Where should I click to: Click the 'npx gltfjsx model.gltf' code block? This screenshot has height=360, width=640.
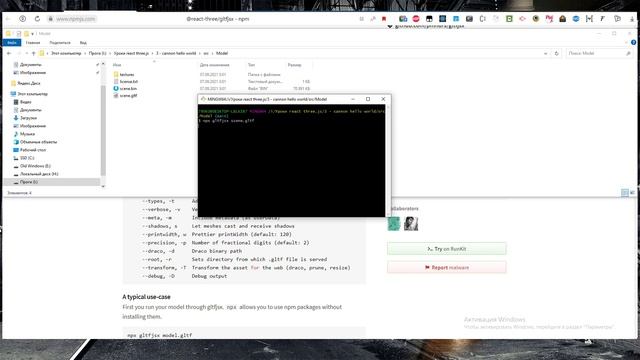coord(244,333)
